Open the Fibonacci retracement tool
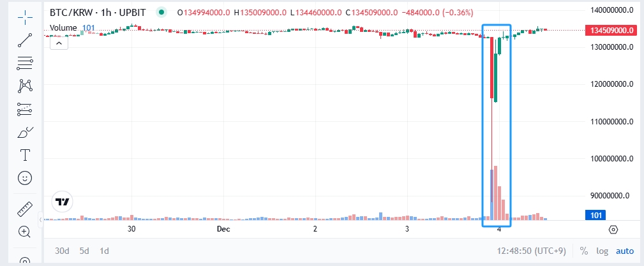644x266 pixels. point(25,63)
